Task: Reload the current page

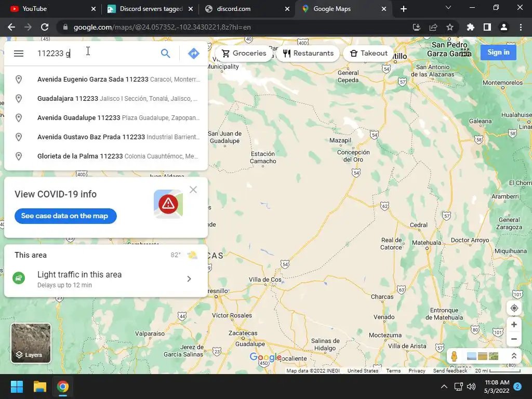Action: point(45,27)
